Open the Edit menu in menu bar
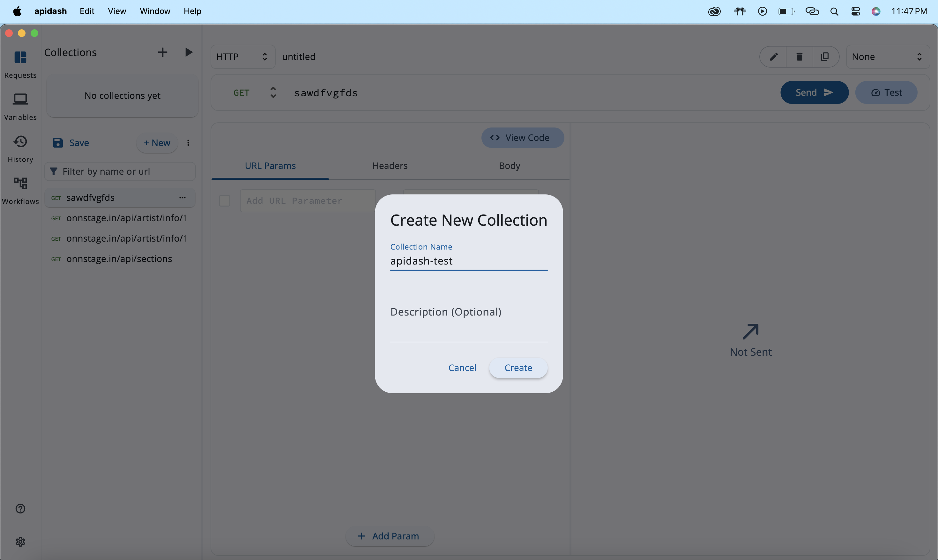The image size is (938, 560). (87, 11)
